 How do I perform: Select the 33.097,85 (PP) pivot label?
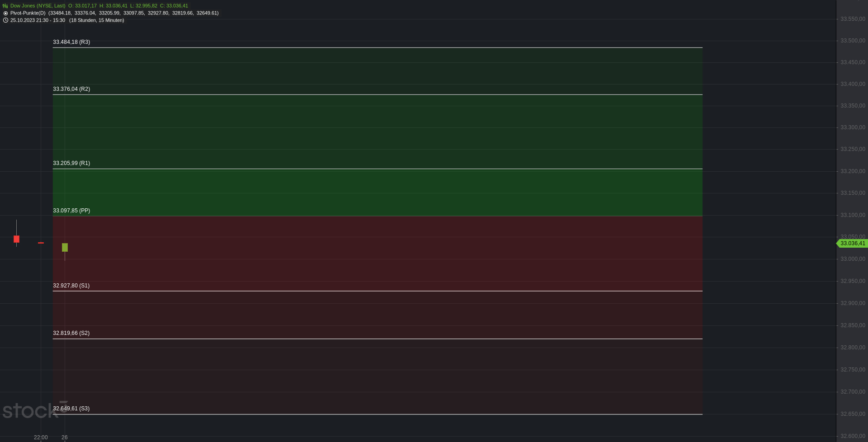pos(71,211)
